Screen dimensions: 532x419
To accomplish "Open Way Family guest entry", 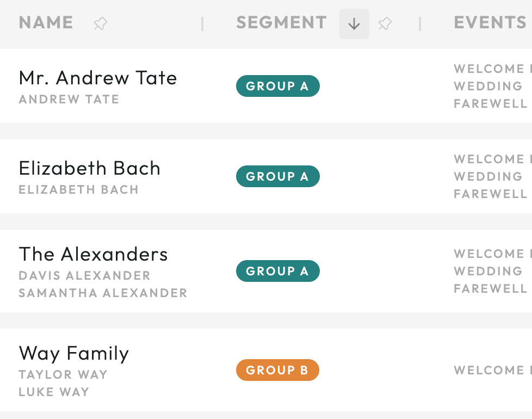I will point(74,353).
